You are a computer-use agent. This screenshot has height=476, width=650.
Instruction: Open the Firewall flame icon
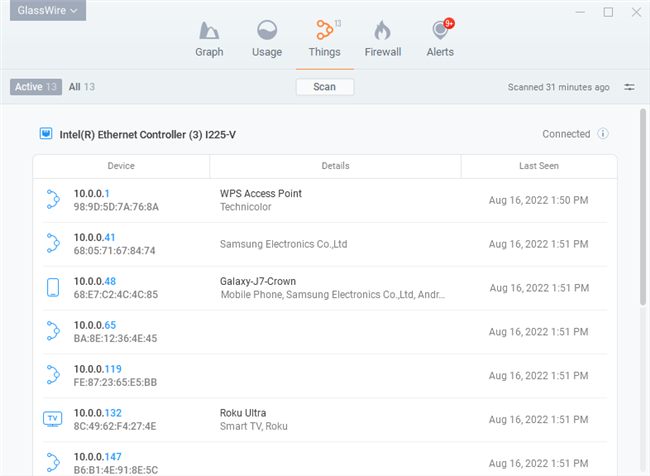(381, 31)
